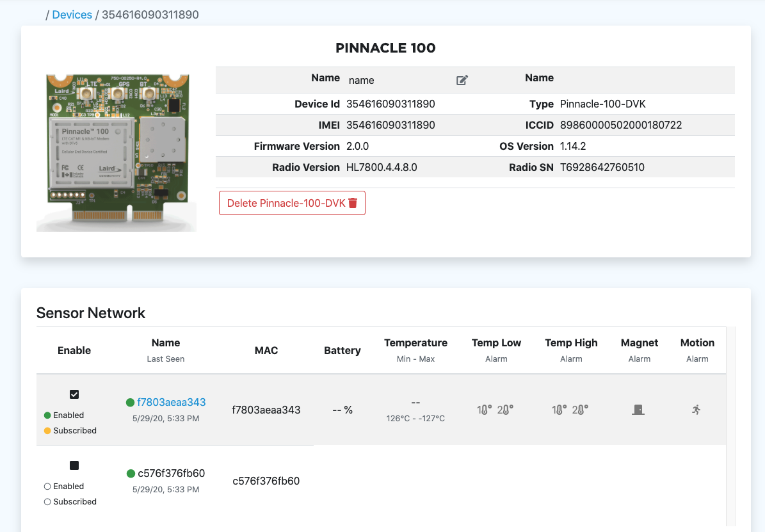The image size is (765, 532).
Task: Click Device Id value 354616090311890
Action: pos(391,104)
